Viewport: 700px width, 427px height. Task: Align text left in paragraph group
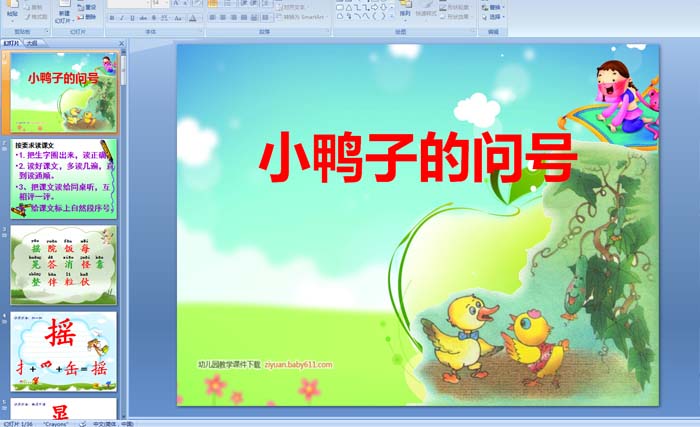212,17
